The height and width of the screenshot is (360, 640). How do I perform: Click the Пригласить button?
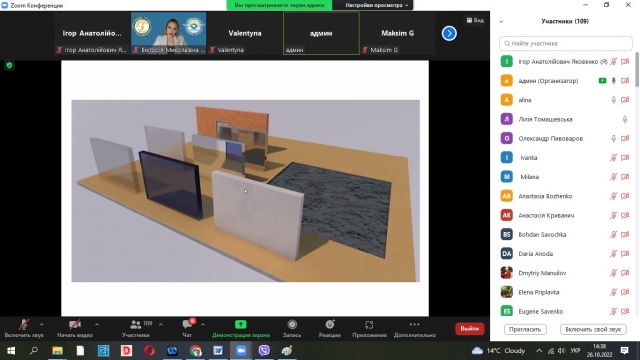point(525,329)
